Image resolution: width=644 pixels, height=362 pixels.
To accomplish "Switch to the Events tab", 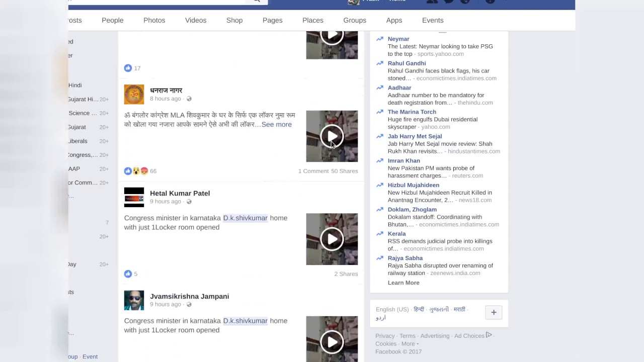I will tap(433, 20).
